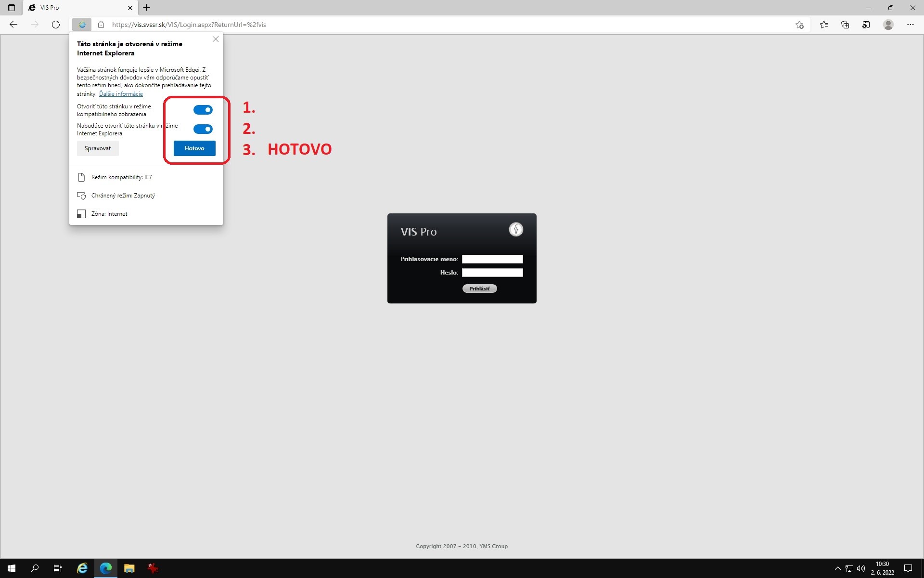
Task: Open the Favorites list icon
Action: coord(823,25)
